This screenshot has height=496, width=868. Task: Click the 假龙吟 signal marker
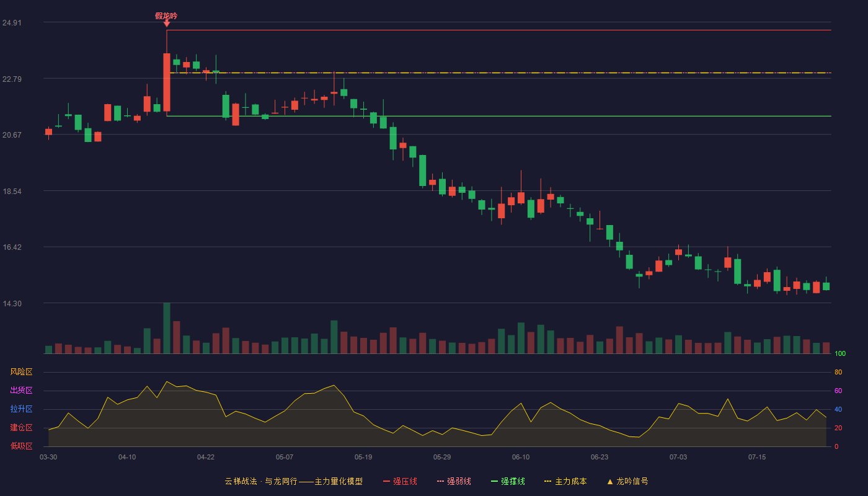pyautogui.click(x=166, y=16)
